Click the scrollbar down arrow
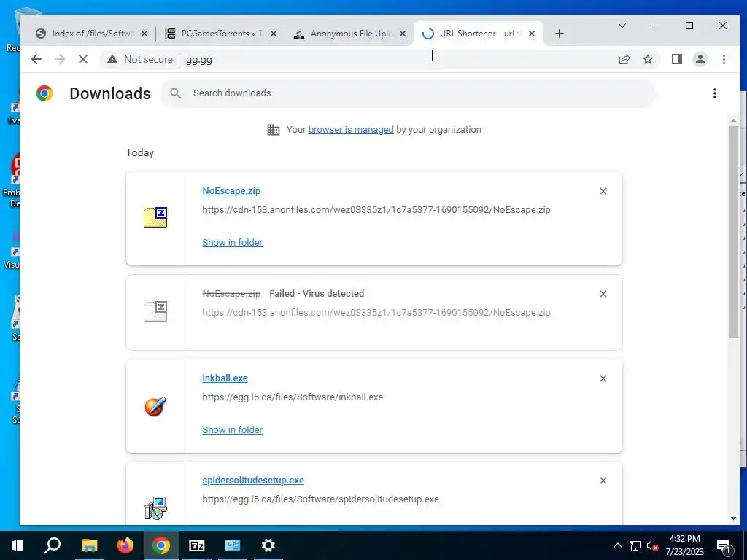Viewport: 747px width, 560px height. [x=734, y=518]
